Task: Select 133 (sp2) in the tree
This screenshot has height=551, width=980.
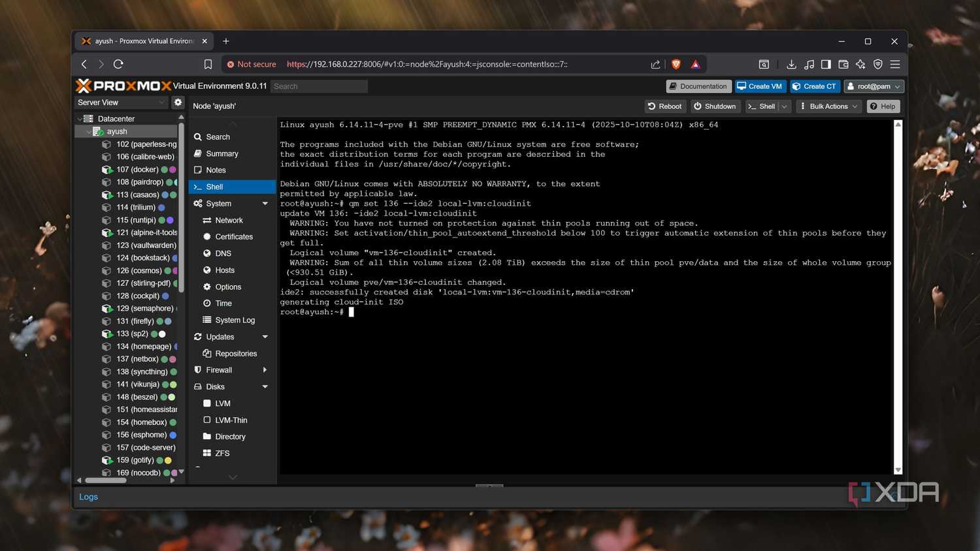Action: [132, 334]
